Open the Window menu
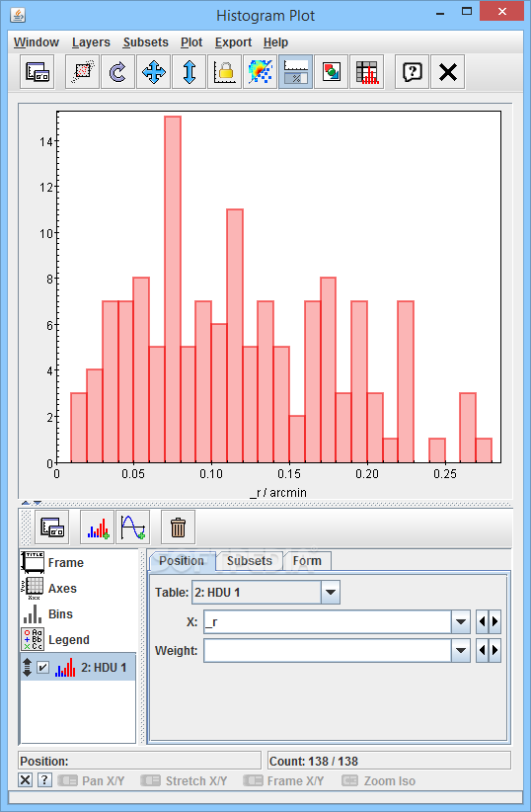Screen dimensions: 531x812 [37, 42]
